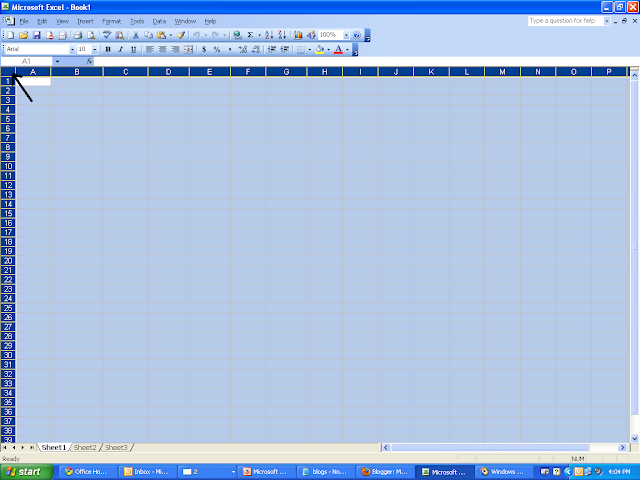The image size is (640, 480).
Task: Open the 100% zoom dropdown
Action: 346,35
